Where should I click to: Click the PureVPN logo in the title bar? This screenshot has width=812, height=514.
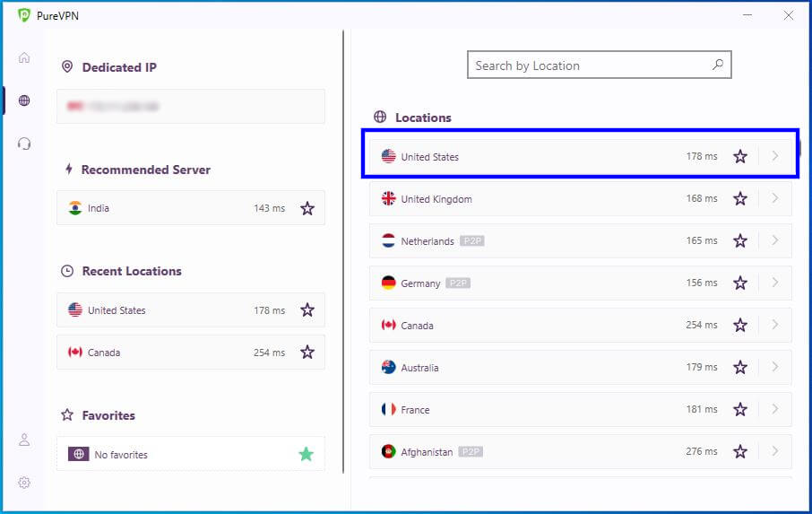tap(24, 15)
